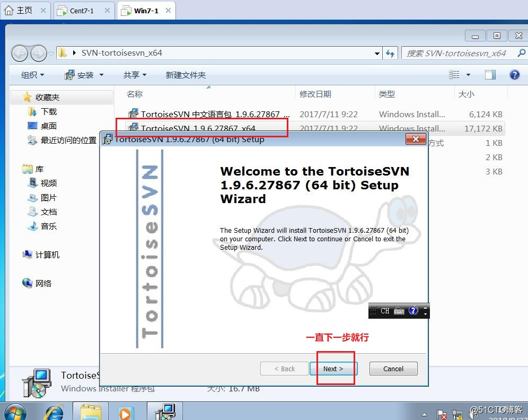Toggle the preview pane icon

tap(490, 75)
